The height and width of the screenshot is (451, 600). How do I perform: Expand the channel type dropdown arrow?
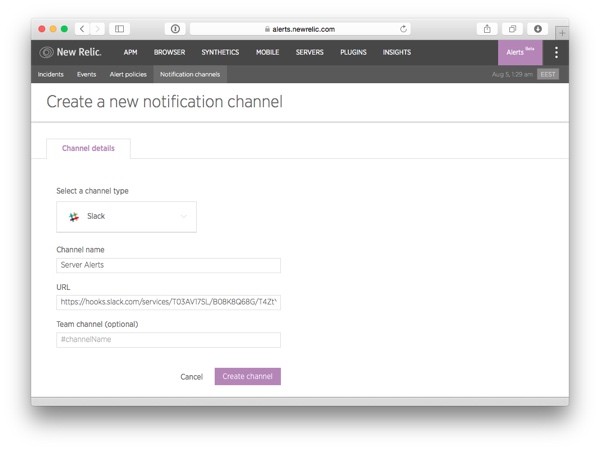coord(184,217)
